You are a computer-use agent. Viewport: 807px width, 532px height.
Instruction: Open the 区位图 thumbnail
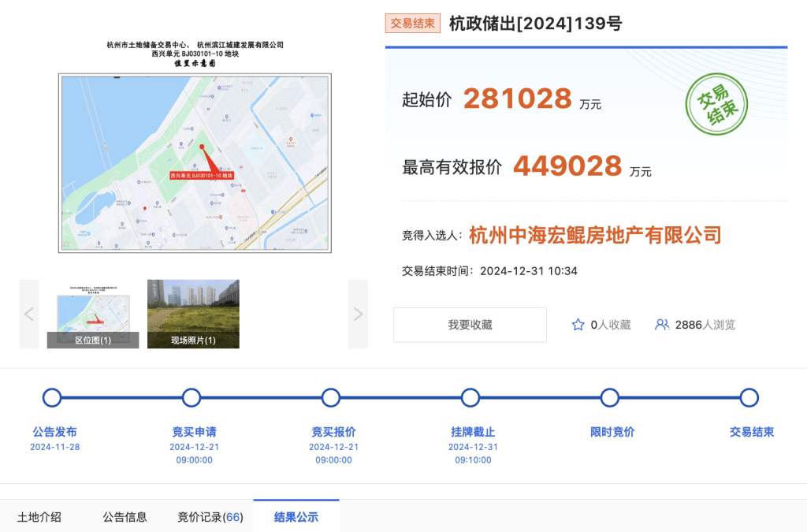coord(95,313)
